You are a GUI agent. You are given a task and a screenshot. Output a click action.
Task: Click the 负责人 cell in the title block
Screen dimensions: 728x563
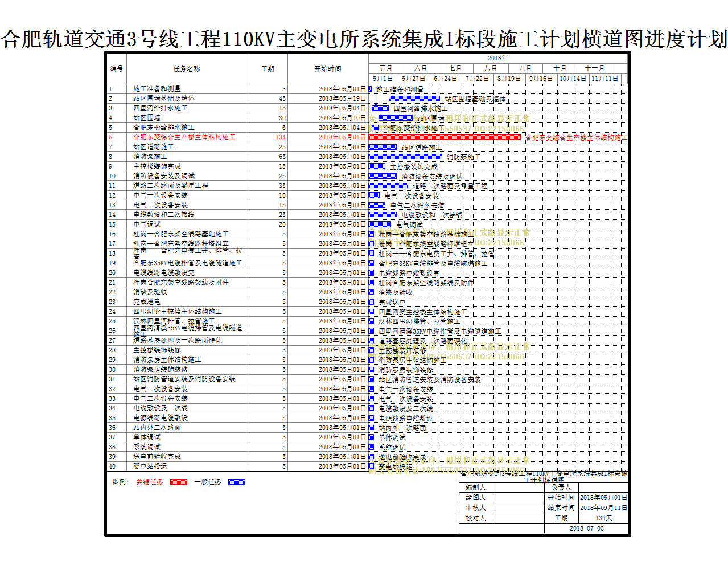click(x=561, y=487)
